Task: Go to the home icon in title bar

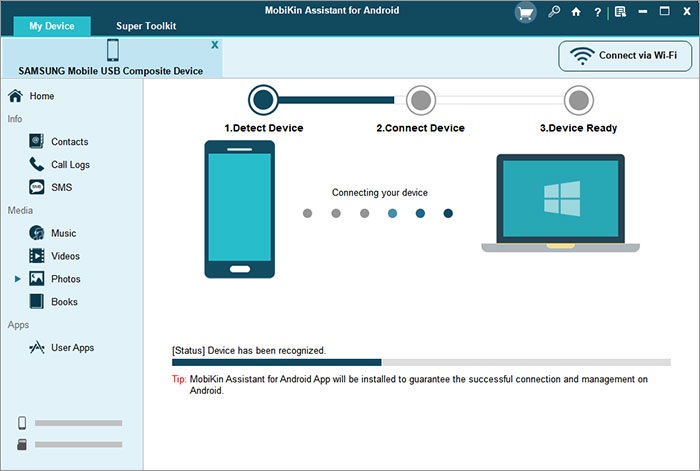Action: tap(576, 12)
